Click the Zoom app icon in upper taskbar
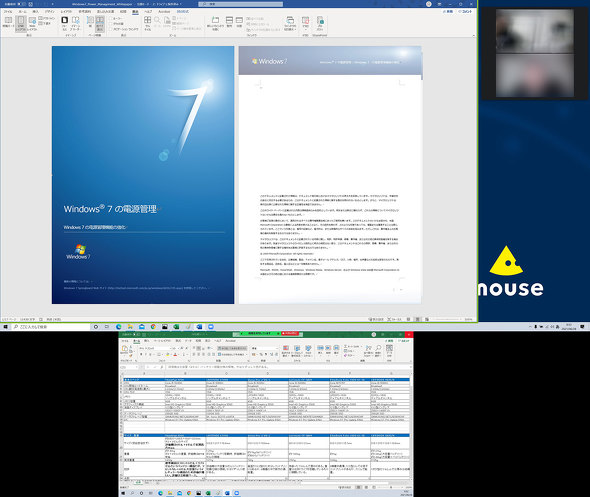590x497 pixels. [211, 327]
